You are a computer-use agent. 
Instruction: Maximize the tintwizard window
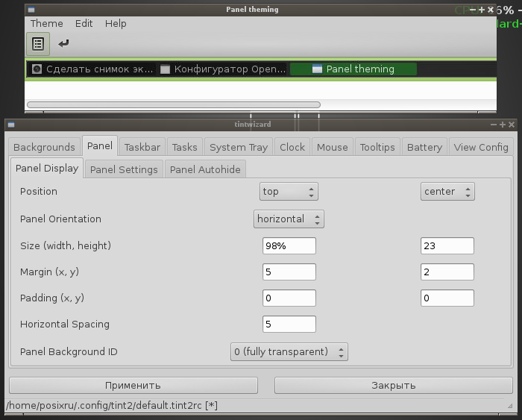coord(503,125)
